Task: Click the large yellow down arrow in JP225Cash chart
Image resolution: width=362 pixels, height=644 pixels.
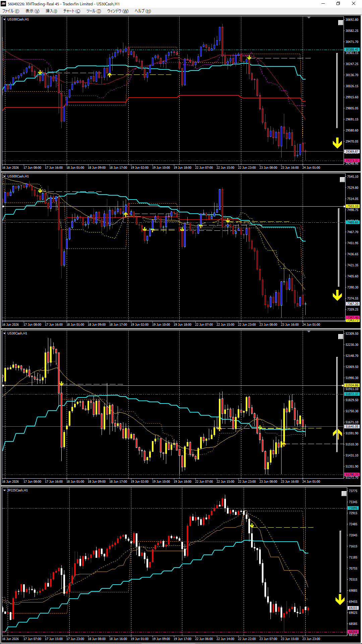Action: 340,599
